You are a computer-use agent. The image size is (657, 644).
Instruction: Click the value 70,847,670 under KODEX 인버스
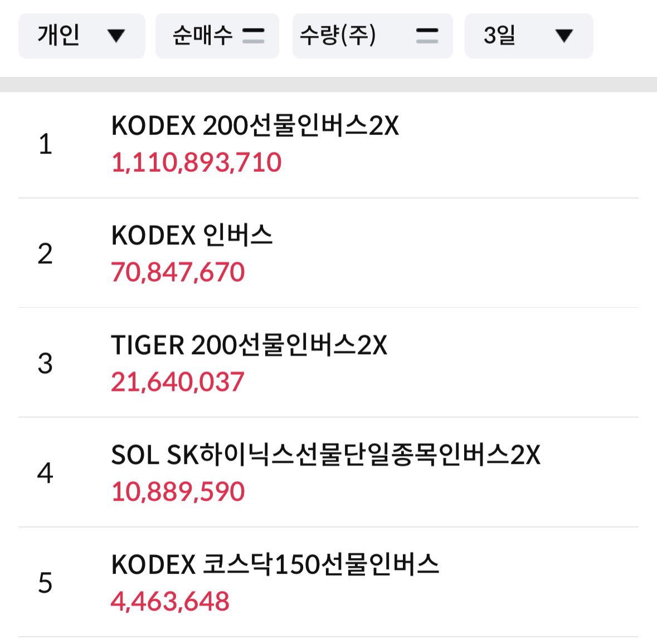click(x=178, y=272)
